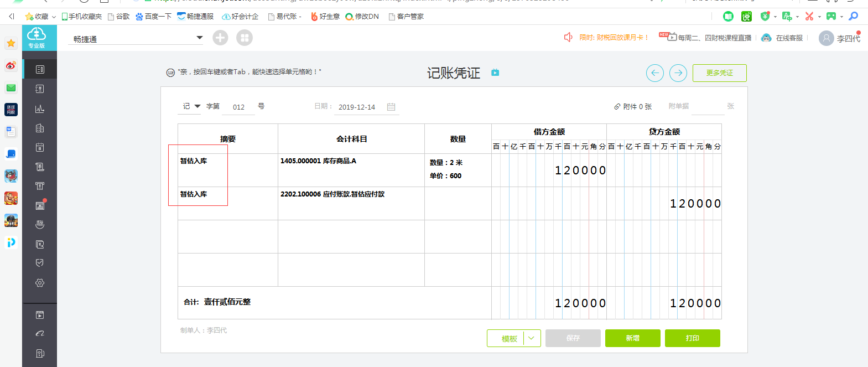Go to the previous voucher arrow
Viewport: 868px width, 367px height.
pos(655,73)
